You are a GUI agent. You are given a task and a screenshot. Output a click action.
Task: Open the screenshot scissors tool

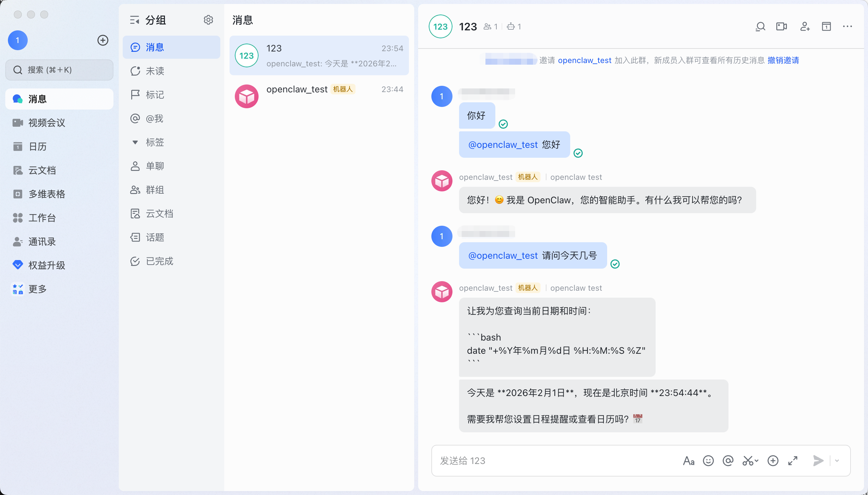(x=748, y=461)
